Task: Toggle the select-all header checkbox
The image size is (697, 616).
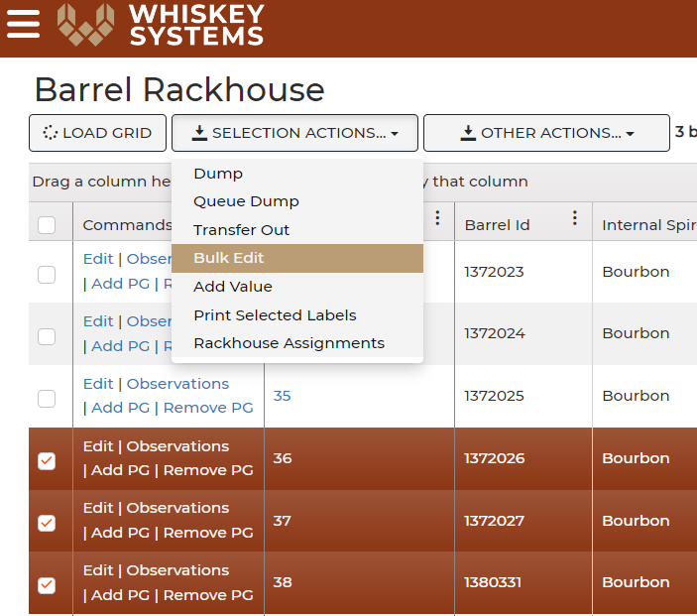Action: (x=47, y=225)
